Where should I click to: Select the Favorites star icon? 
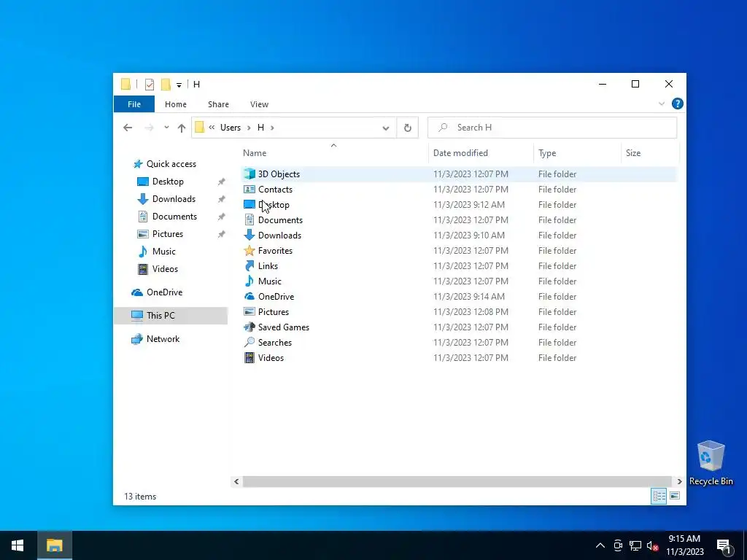click(x=249, y=250)
